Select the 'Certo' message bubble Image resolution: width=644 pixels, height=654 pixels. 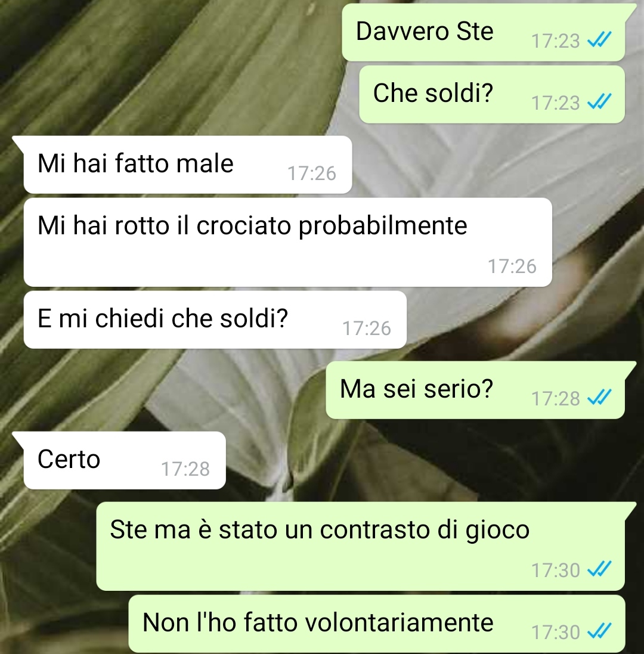(125, 460)
